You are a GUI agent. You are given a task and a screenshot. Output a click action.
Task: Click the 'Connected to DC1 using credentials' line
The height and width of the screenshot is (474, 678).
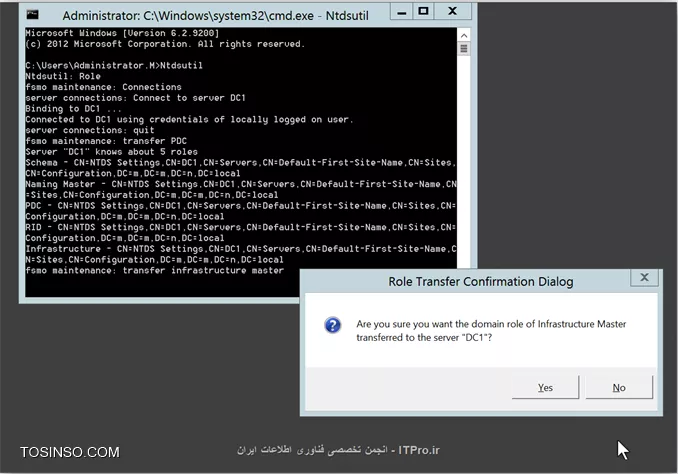pyautogui.click(x=189, y=119)
